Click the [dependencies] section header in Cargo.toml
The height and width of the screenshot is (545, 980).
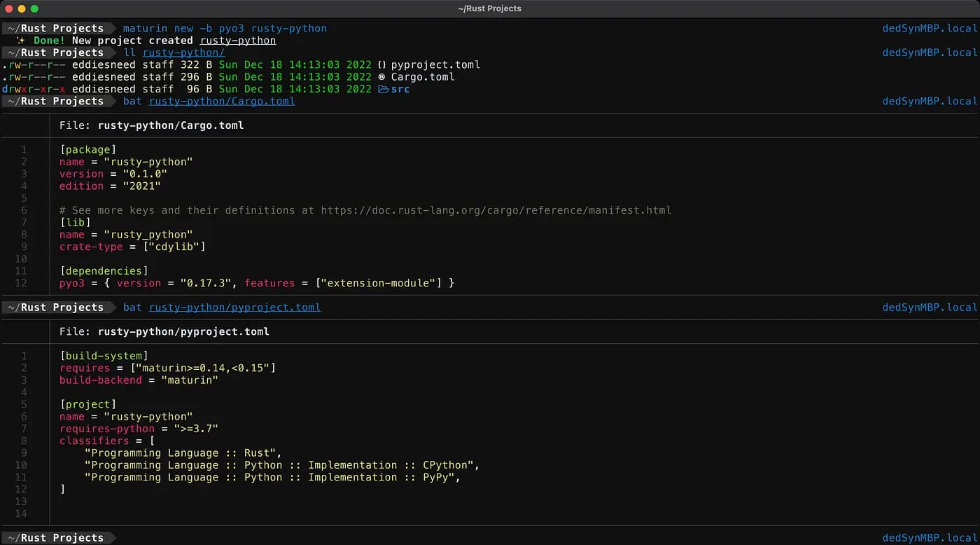(104, 270)
